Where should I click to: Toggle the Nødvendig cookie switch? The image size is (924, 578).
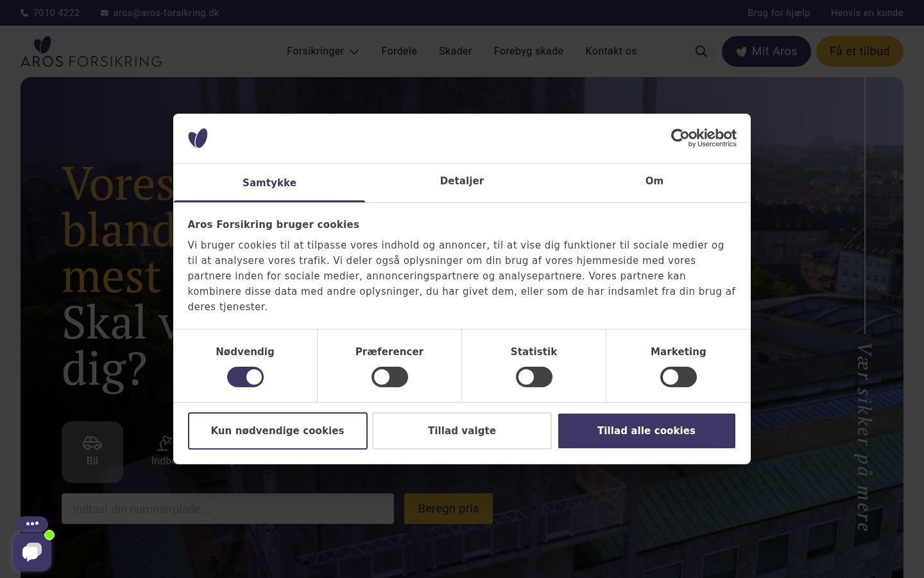click(x=245, y=377)
